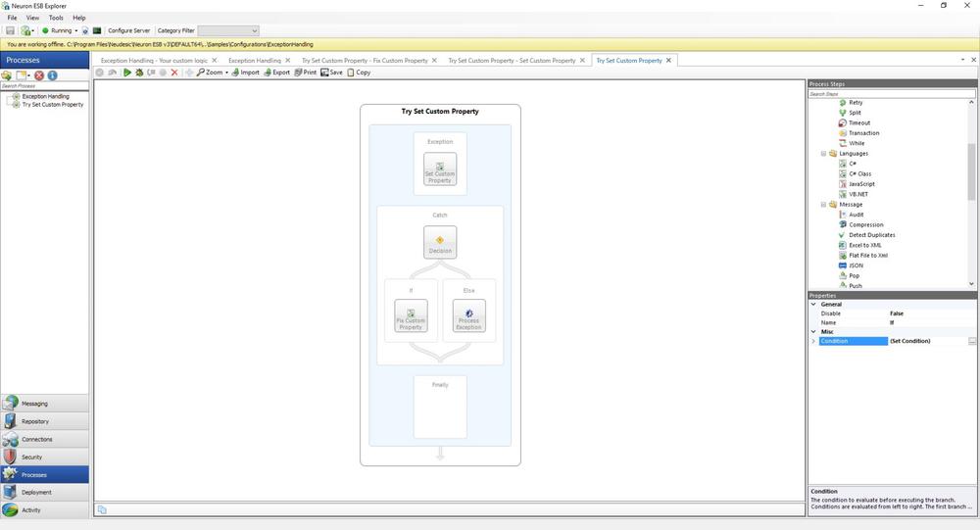The width and height of the screenshot is (980, 530).
Task: Open the Messaging navigation section
Action: (x=44, y=403)
